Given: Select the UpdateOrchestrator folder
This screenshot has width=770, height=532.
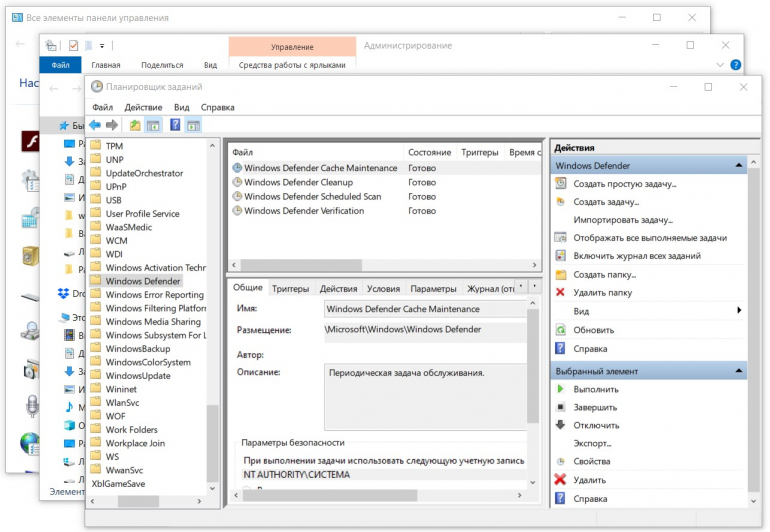Looking at the screenshot, I should 144,173.
